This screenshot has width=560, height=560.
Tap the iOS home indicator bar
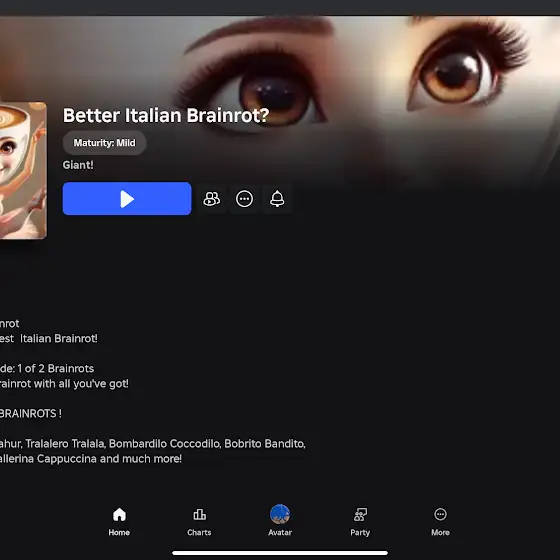[x=280, y=553]
